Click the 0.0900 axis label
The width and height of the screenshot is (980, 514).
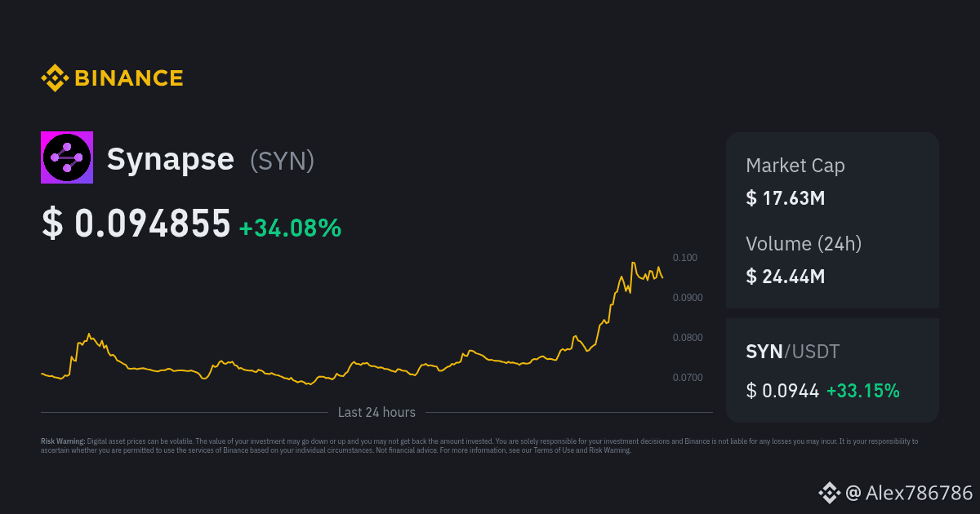[688, 298]
